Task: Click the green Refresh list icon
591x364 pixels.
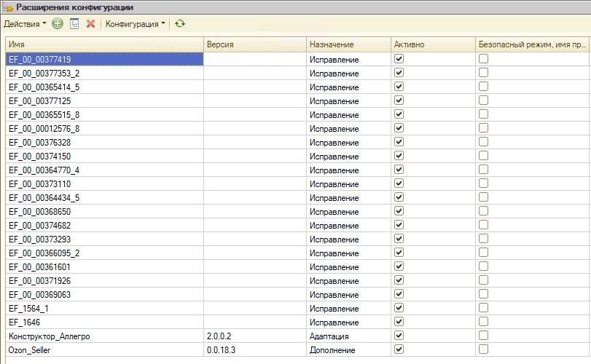Action: point(180,24)
